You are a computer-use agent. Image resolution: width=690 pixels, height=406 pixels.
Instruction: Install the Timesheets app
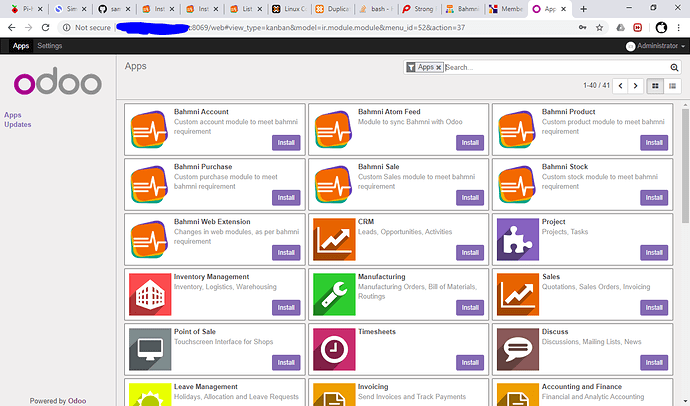pos(470,362)
